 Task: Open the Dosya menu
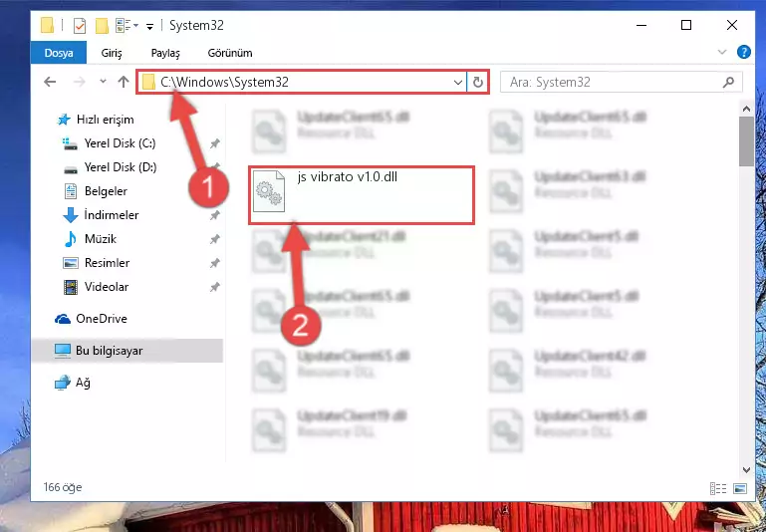pyautogui.click(x=59, y=53)
